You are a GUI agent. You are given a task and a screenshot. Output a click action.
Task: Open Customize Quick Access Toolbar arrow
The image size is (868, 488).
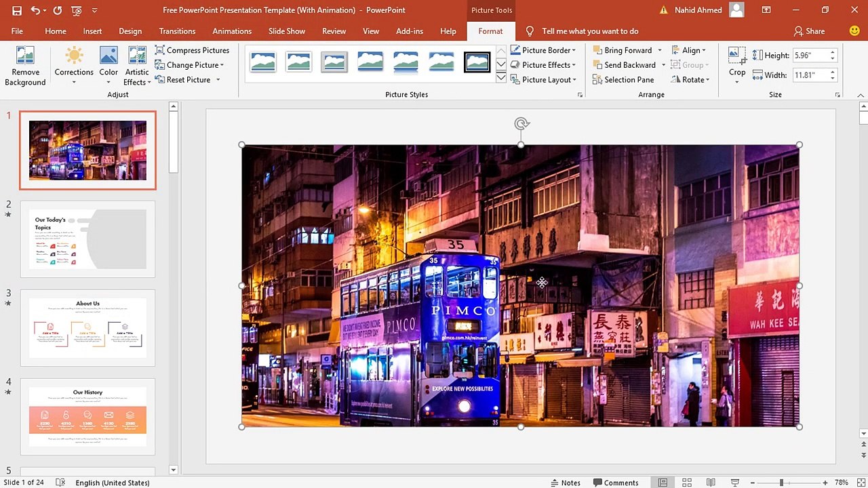click(x=94, y=10)
